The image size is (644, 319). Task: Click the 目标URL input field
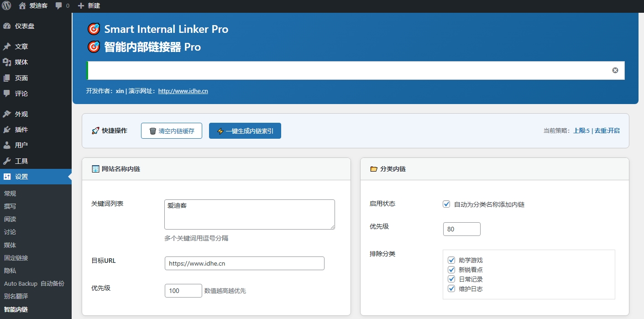coord(244,263)
